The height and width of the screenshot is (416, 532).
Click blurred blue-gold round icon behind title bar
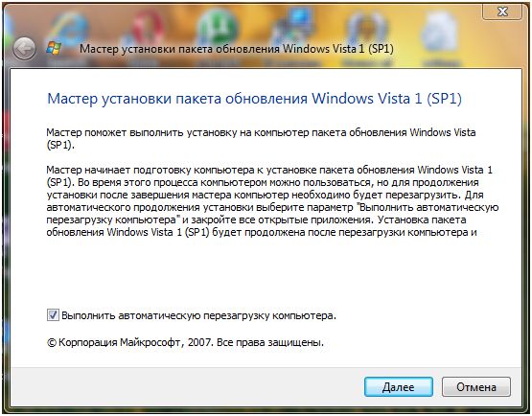(x=366, y=30)
